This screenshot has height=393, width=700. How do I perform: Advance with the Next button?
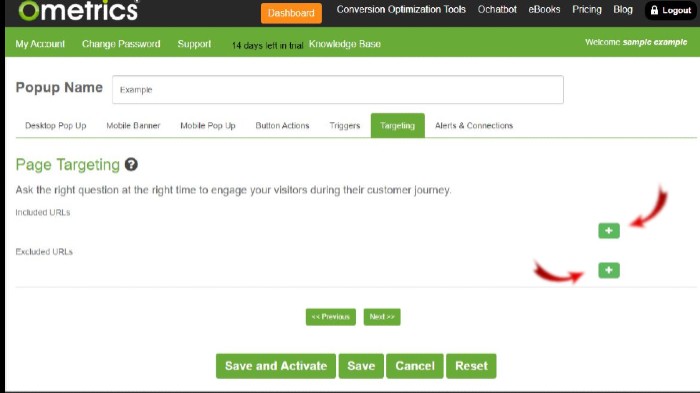[x=382, y=317]
